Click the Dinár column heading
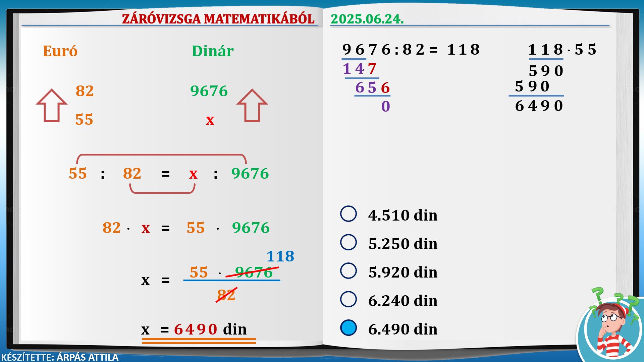Viewport: 644px width, 362px height. [x=212, y=51]
